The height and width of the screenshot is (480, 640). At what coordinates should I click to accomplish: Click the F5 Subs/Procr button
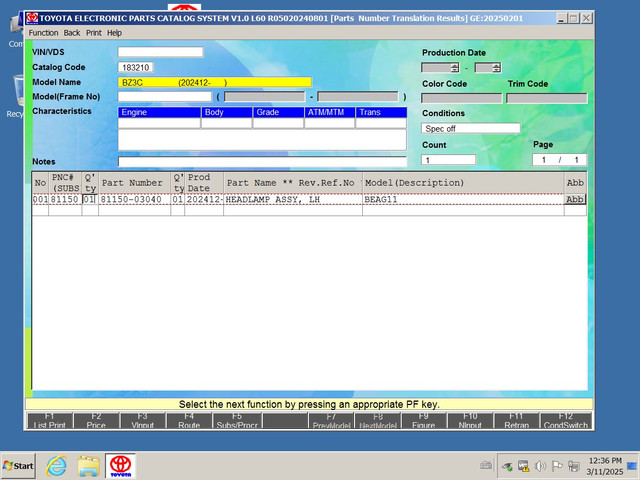tap(237, 421)
